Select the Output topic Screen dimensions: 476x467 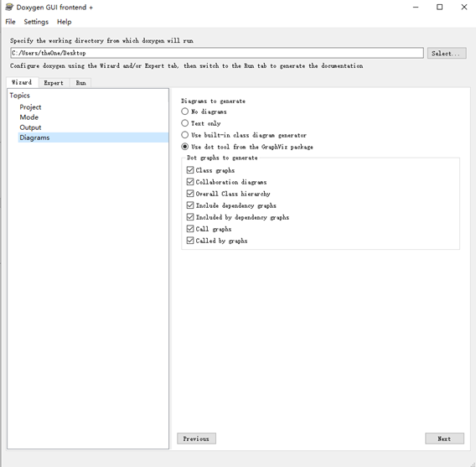tap(30, 127)
